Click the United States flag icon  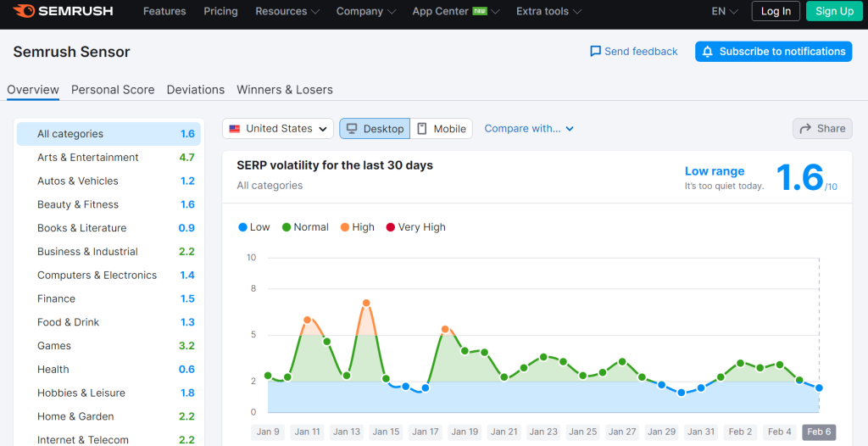point(235,129)
